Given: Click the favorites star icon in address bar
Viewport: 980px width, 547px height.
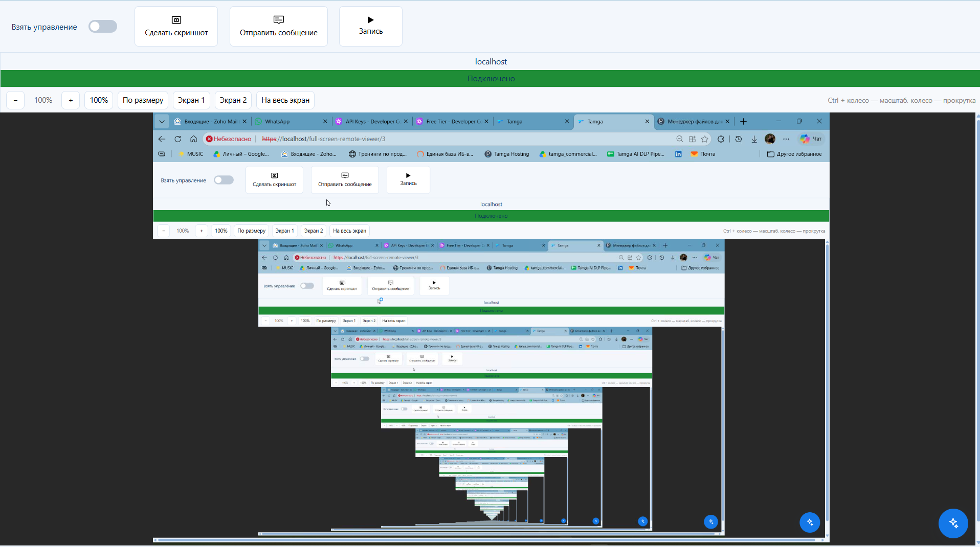Looking at the screenshot, I should [x=705, y=139].
